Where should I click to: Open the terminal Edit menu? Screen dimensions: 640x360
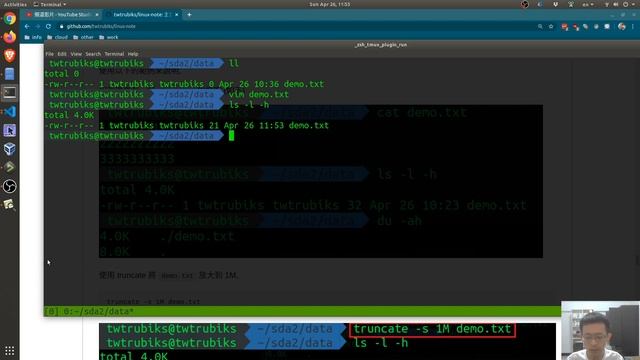(62, 54)
